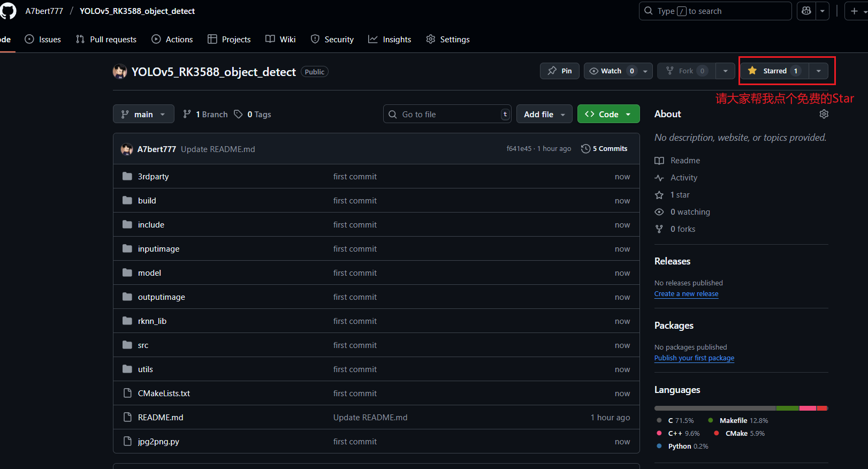868x469 pixels.
Task: Click the Update README.md latest commit message
Action: tap(218, 149)
